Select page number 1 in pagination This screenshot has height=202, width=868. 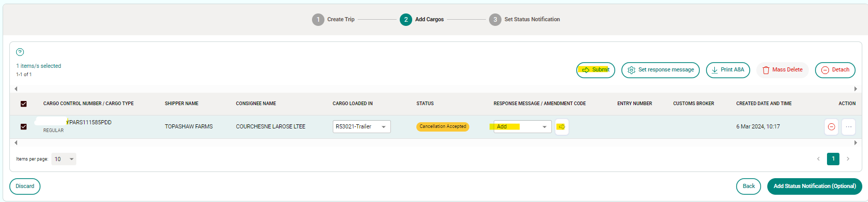tap(833, 158)
